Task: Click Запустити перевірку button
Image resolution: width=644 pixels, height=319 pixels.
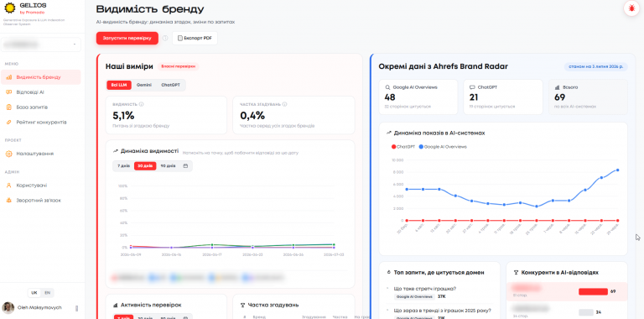Action: pyautogui.click(x=127, y=39)
